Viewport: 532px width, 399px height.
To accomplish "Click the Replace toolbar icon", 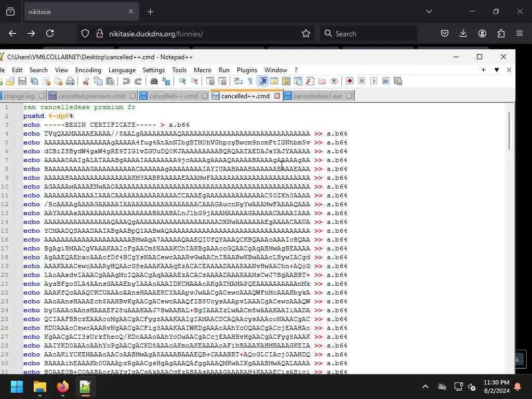I will coord(166,81).
